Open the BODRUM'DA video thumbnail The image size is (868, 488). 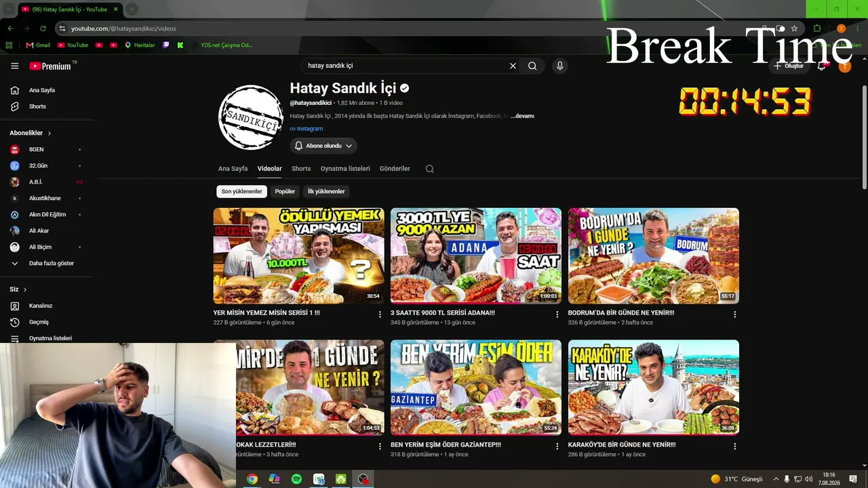[x=654, y=256]
